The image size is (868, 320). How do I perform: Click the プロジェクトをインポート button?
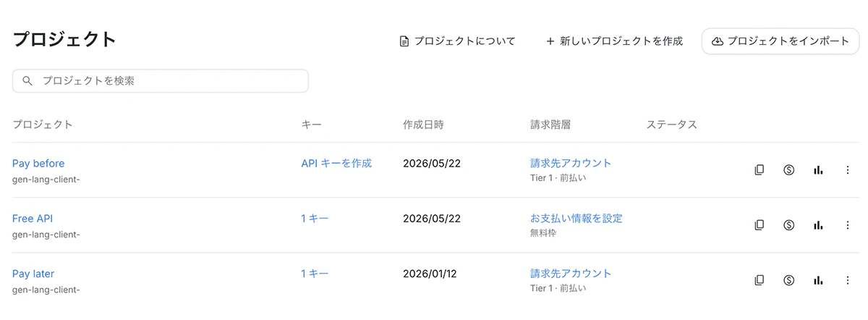780,41
